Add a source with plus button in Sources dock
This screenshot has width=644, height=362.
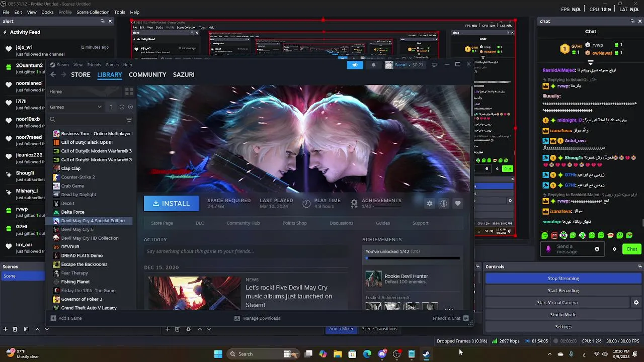pyautogui.click(x=168, y=329)
